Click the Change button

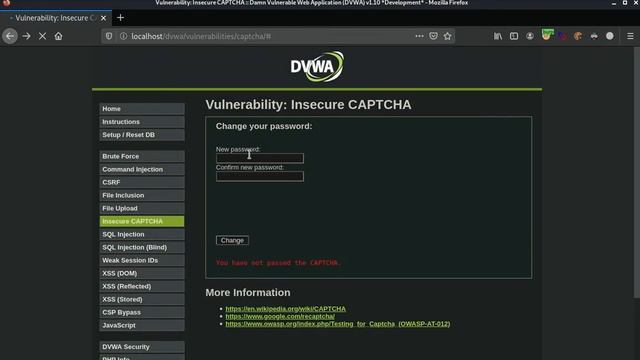[232, 240]
